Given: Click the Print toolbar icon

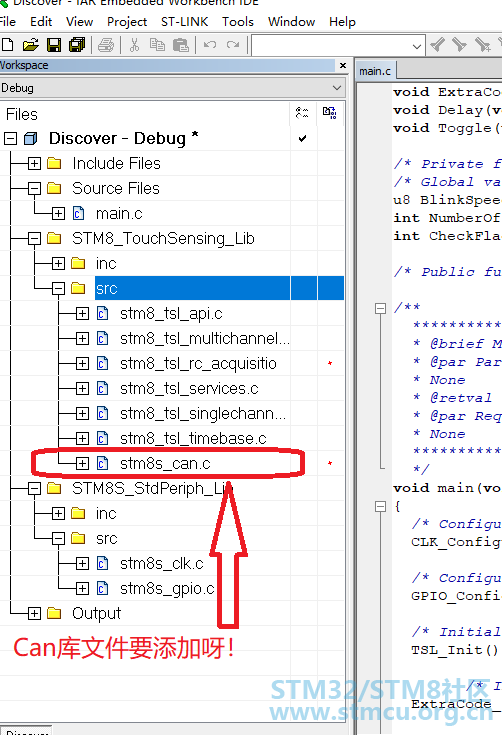Looking at the screenshot, I should pos(106,45).
